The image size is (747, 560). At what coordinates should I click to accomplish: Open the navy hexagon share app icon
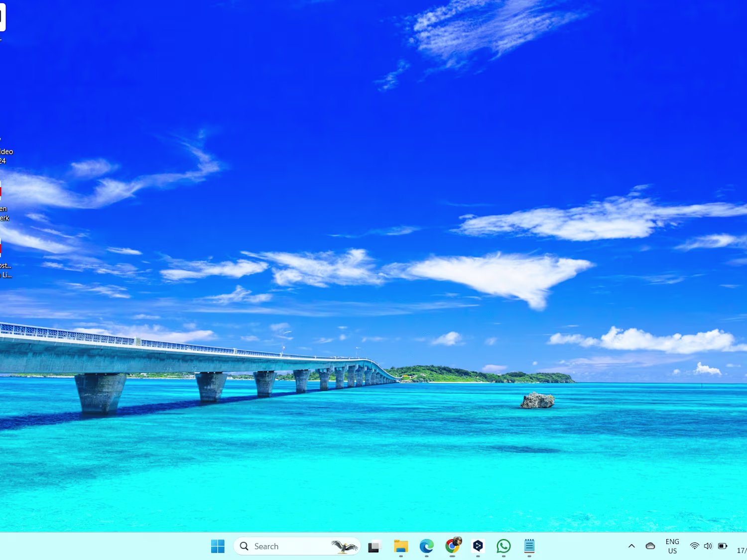tap(478, 546)
